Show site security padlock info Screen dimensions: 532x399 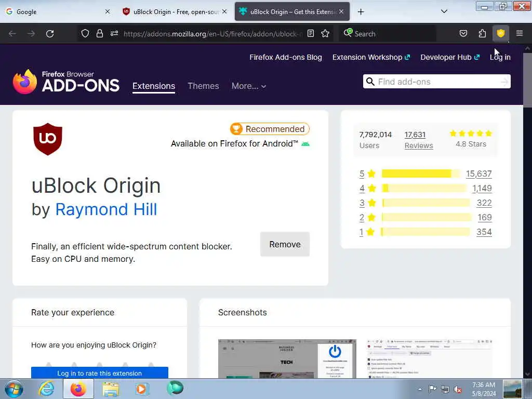(99, 33)
